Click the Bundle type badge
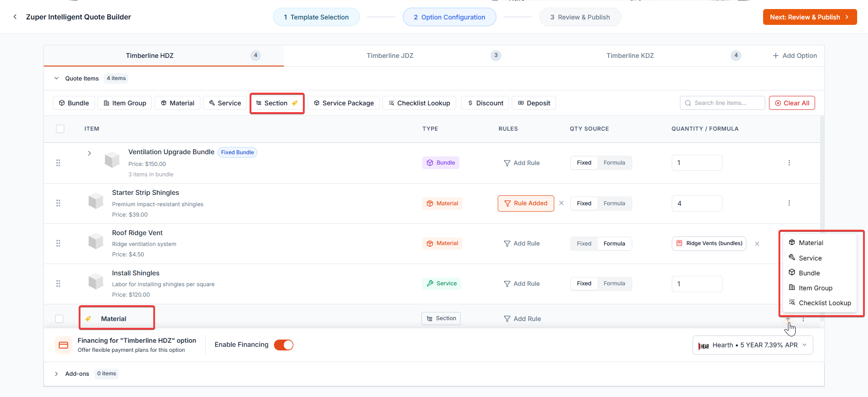Screen dimensions: 868x397 (441, 163)
